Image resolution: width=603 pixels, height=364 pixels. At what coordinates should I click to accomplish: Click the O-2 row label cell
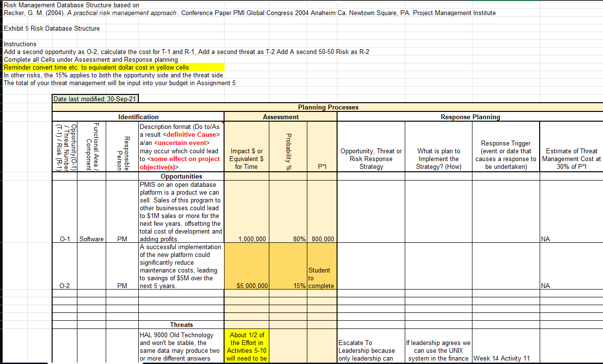click(x=64, y=286)
